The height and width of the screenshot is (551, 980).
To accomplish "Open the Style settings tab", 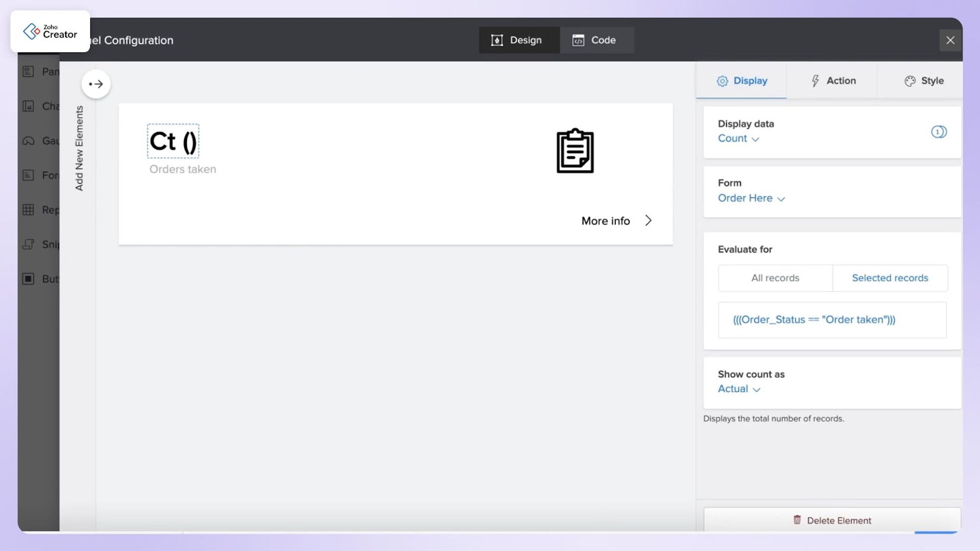I will [925, 80].
